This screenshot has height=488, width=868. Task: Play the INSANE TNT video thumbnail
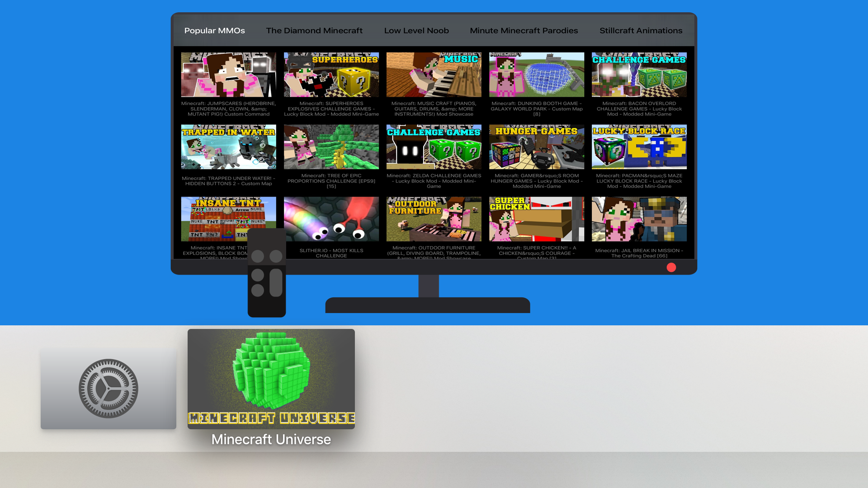click(x=229, y=219)
